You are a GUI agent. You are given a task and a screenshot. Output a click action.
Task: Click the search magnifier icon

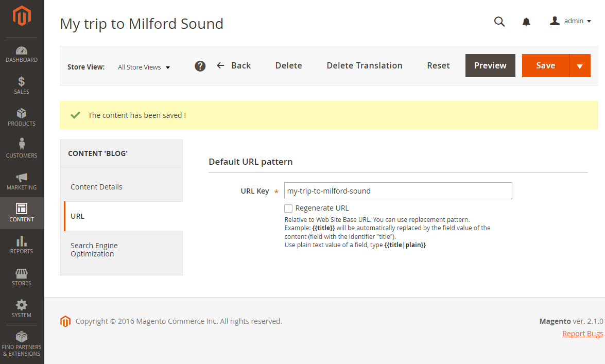[499, 22]
